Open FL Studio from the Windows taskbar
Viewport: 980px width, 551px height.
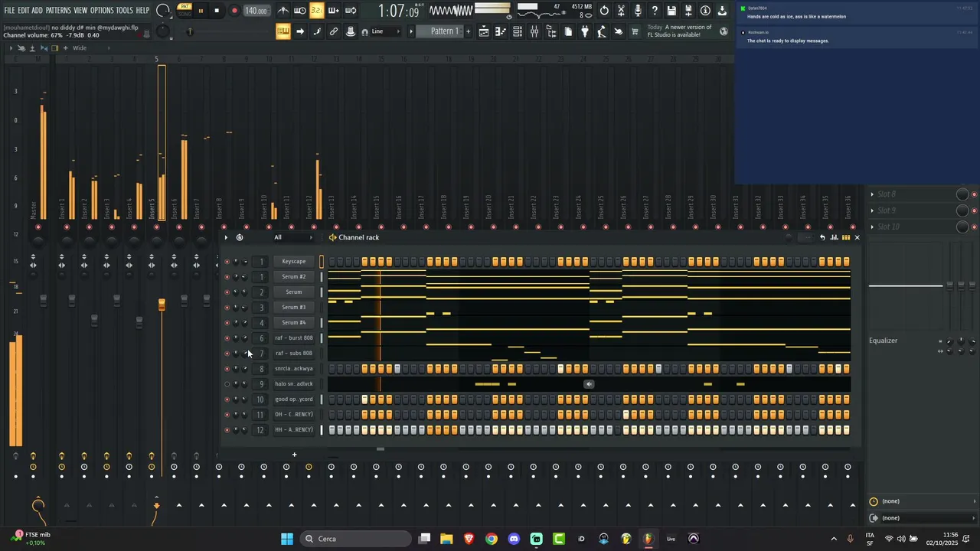(648, 539)
